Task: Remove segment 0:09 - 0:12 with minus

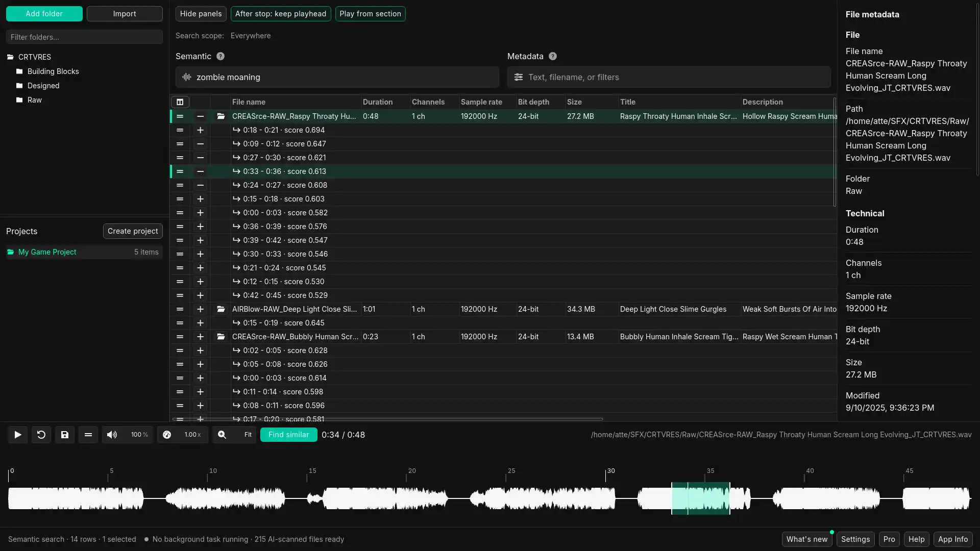Action: [x=201, y=144]
